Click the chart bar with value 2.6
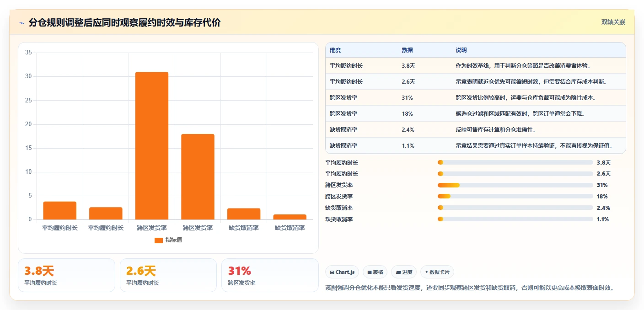 106,214
